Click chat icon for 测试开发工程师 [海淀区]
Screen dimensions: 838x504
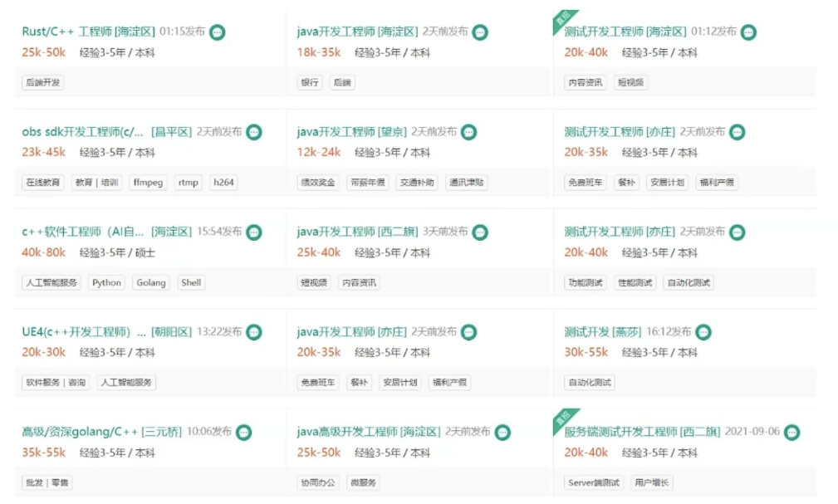(748, 32)
